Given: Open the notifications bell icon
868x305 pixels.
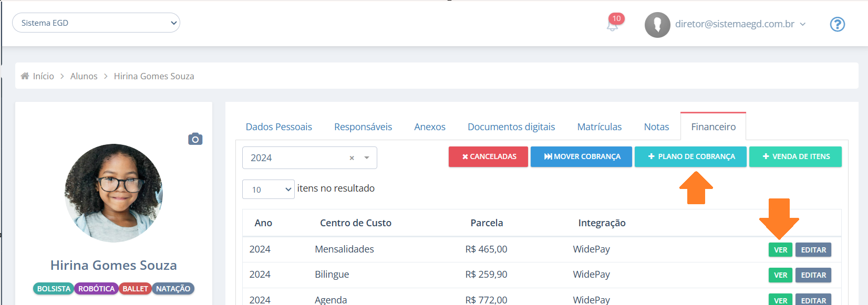Looking at the screenshot, I should 613,24.
